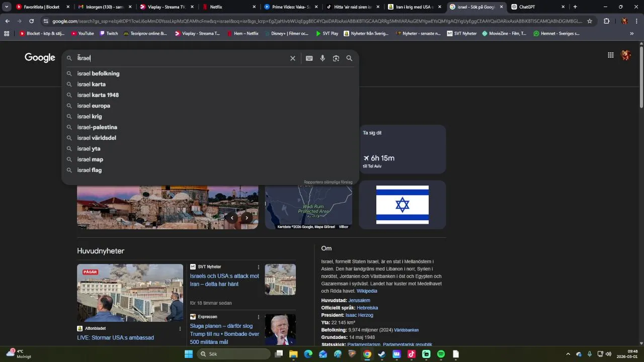The height and width of the screenshot is (362, 644).
Task: Open headline Israels och USA:s attack mot Iran
Action: click(x=224, y=280)
